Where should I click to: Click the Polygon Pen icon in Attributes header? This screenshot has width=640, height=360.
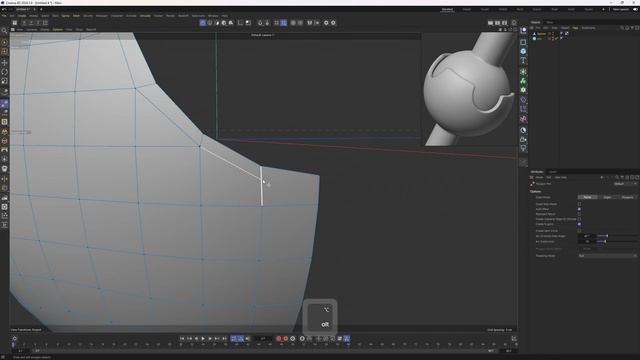[x=533, y=184]
